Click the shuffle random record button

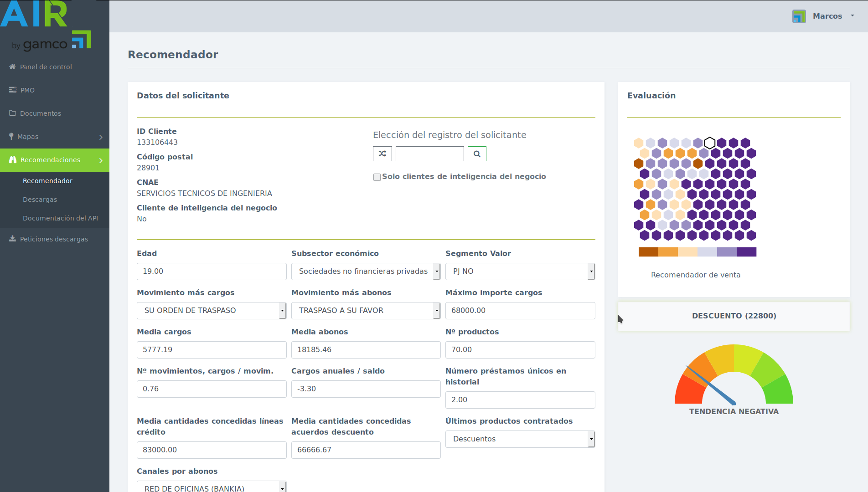pos(382,154)
